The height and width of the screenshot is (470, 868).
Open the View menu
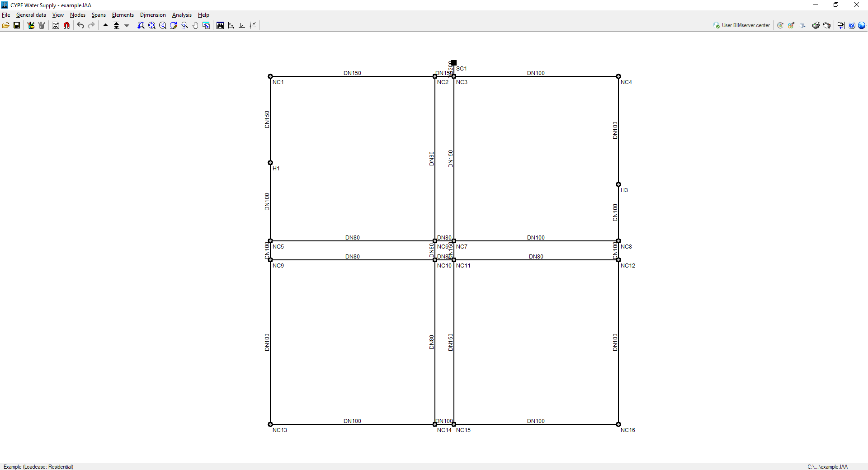58,15
